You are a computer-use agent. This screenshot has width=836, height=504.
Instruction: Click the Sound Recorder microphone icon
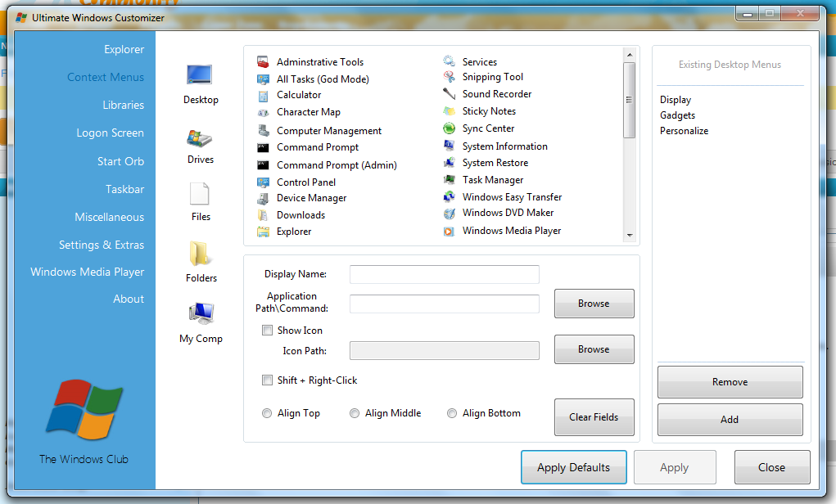449,94
